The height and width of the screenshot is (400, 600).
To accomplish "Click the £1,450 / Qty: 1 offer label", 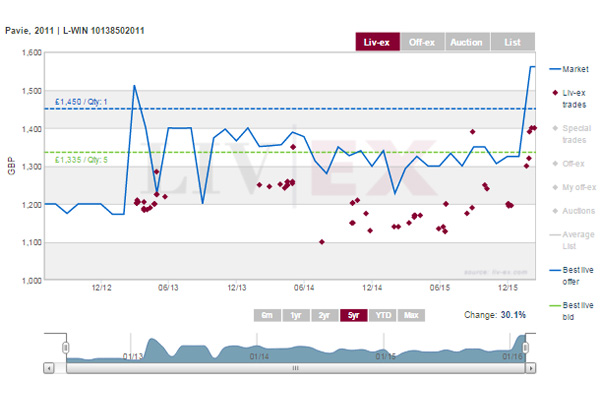I will click(81, 102).
